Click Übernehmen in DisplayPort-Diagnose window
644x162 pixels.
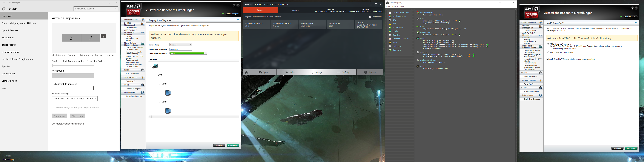(233, 145)
